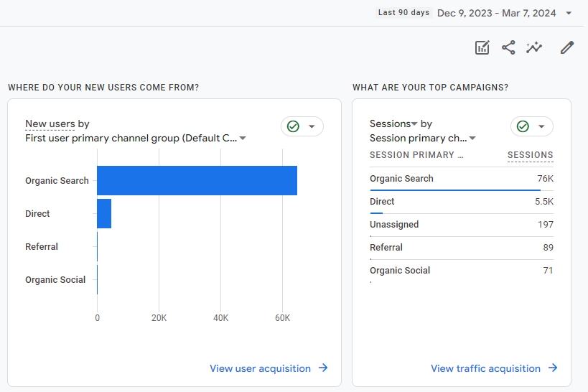Open View traffic acquisition link
The width and height of the screenshot is (588, 392).
(485, 368)
